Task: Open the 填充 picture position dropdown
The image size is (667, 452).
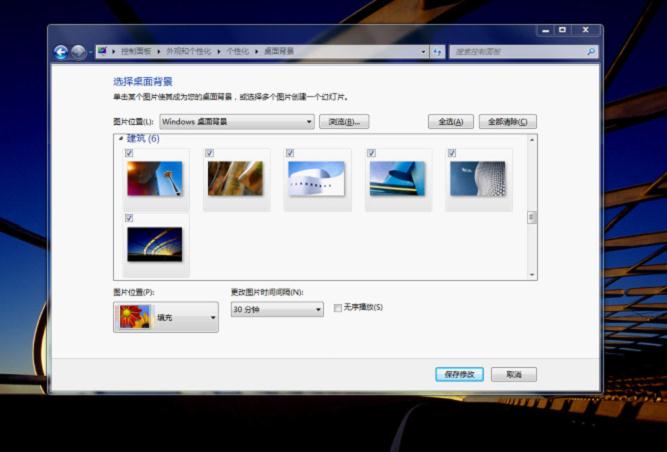Action: point(166,318)
